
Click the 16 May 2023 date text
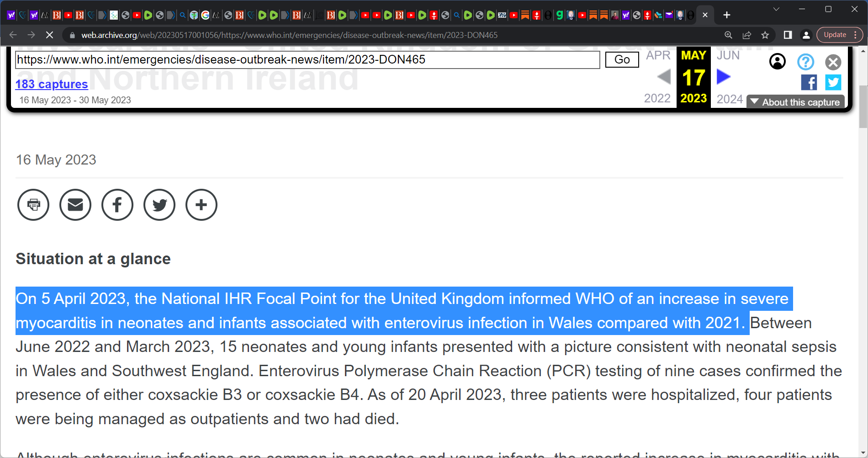coord(56,160)
